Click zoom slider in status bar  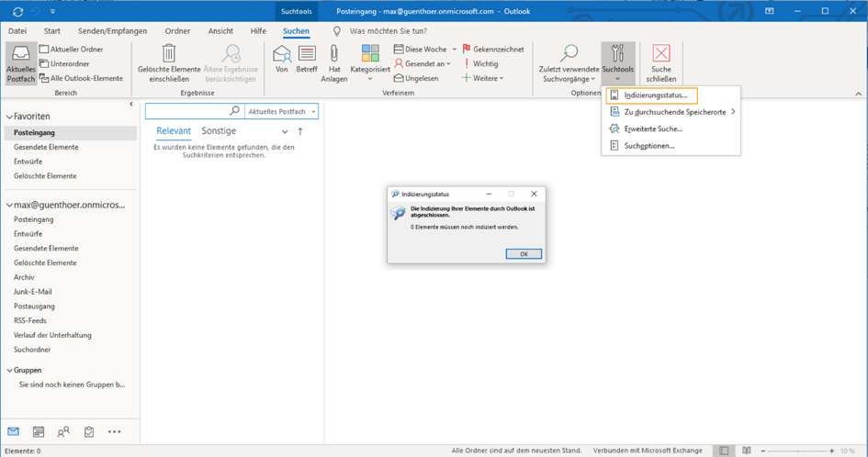pos(797,451)
